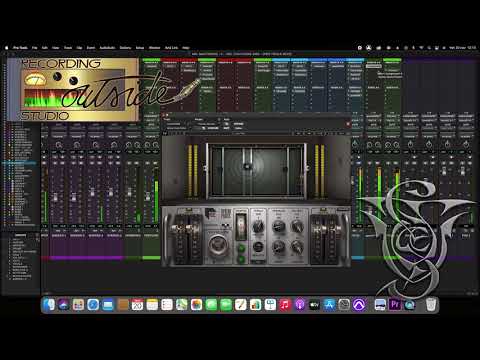Open Trash in the Dock
The image size is (480, 360).
click(431, 305)
